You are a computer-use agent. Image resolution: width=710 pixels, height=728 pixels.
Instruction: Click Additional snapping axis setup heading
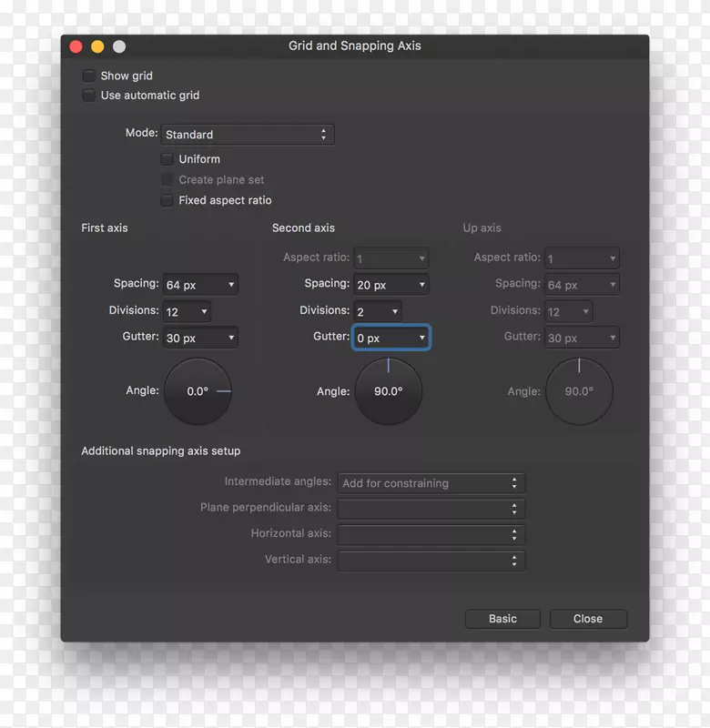point(161,450)
